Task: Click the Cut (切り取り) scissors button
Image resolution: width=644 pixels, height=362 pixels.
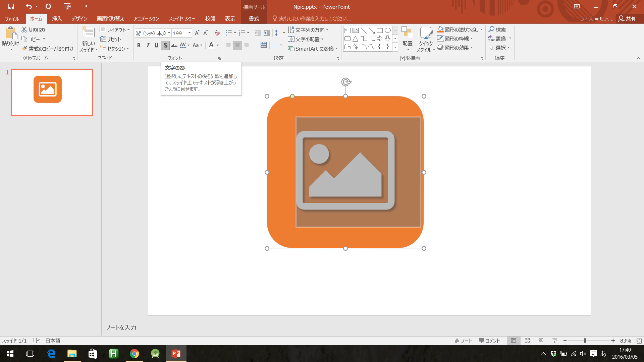Action: (x=33, y=30)
